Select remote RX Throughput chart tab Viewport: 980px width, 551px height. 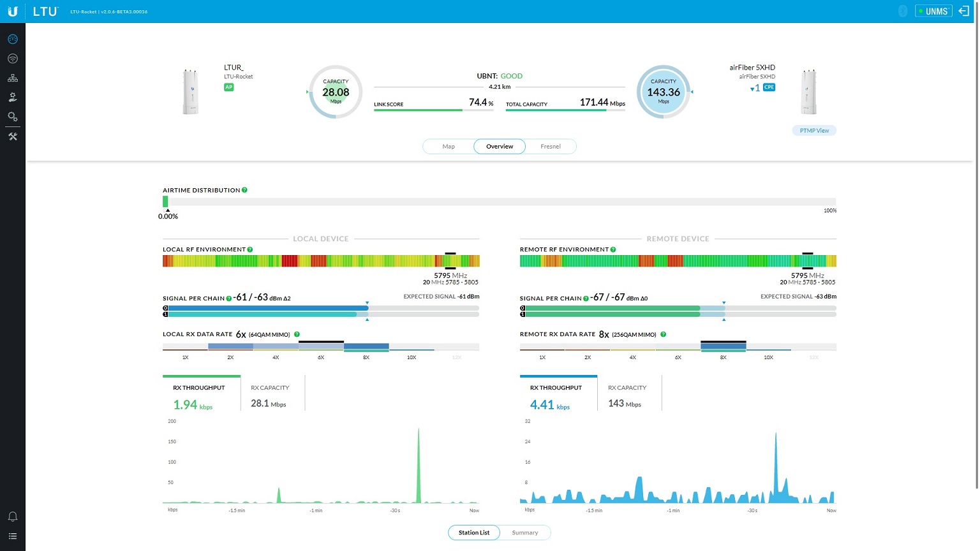point(558,393)
